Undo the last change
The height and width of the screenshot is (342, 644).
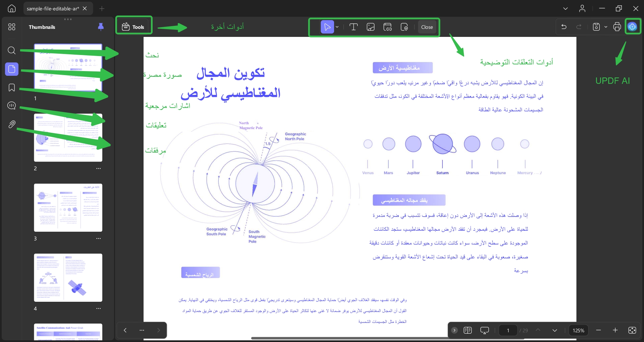[x=564, y=27]
